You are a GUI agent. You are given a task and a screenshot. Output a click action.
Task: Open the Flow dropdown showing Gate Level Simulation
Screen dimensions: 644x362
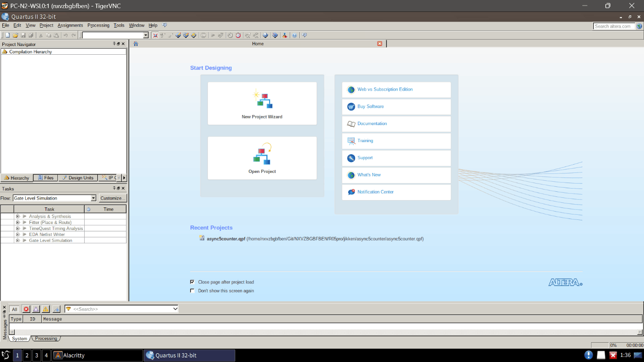tap(55, 198)
